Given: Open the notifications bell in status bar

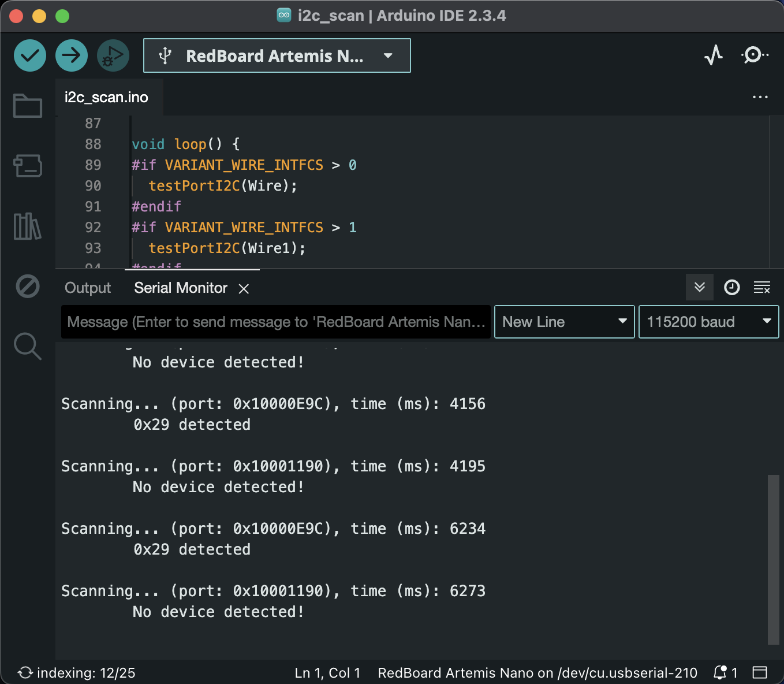Looking at the screenshot, I should click(x=720, y=672).
